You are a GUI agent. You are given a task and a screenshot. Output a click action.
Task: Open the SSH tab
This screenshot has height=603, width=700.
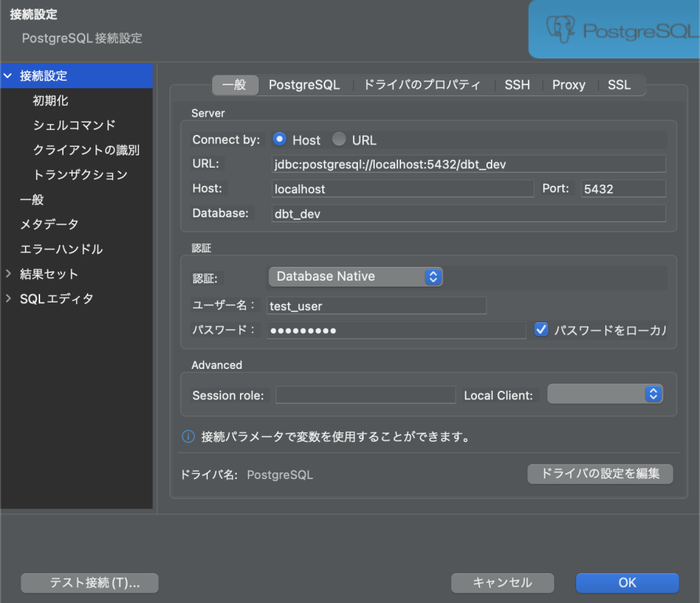coord(517,85)
